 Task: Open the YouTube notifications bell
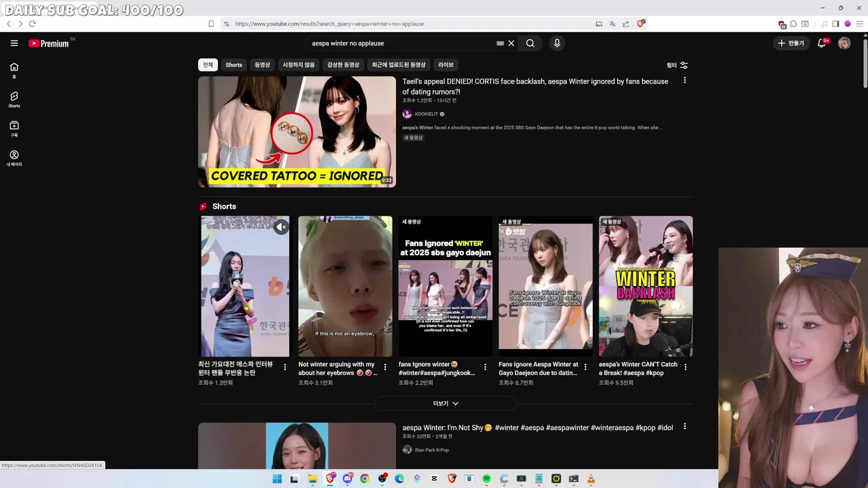click(x=822, y=43)
